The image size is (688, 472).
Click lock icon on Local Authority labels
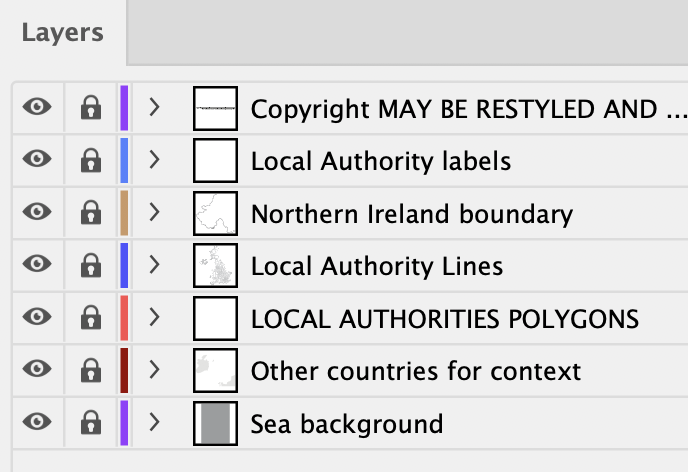[91, 160]
